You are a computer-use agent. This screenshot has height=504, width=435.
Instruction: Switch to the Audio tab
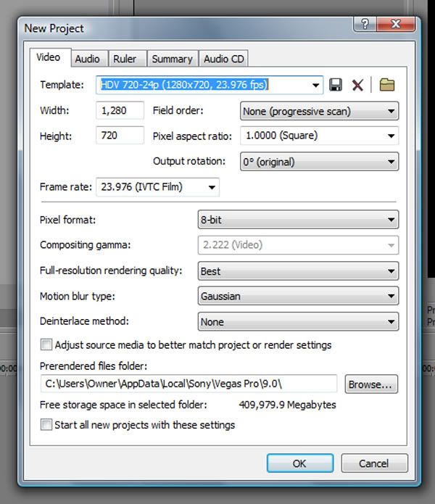click(90, 59)
